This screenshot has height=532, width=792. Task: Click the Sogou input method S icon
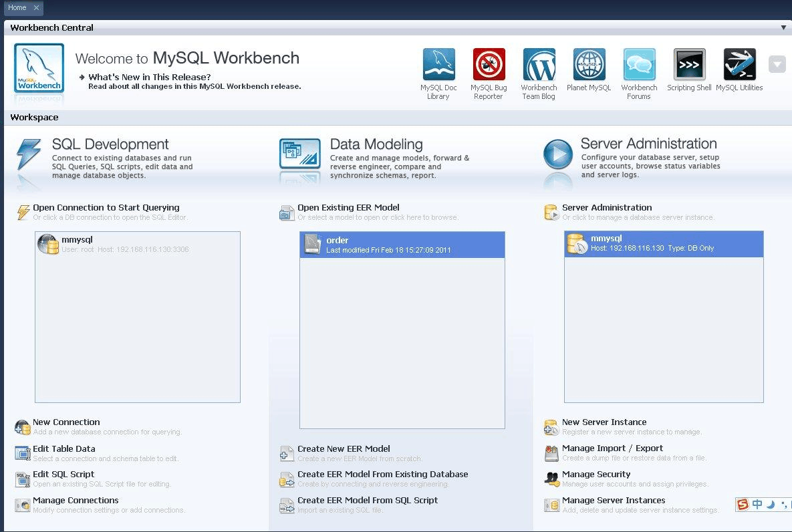tap(743, 504)
